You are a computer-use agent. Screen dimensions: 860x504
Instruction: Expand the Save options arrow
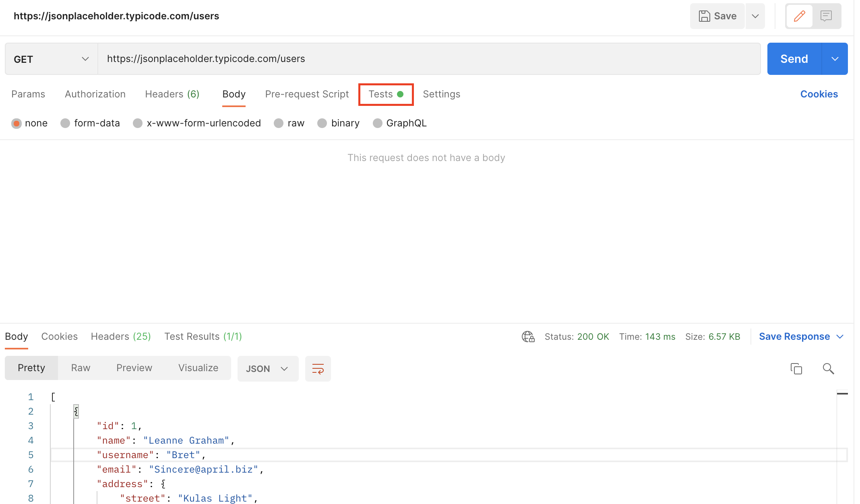click(x=755, y=16)
